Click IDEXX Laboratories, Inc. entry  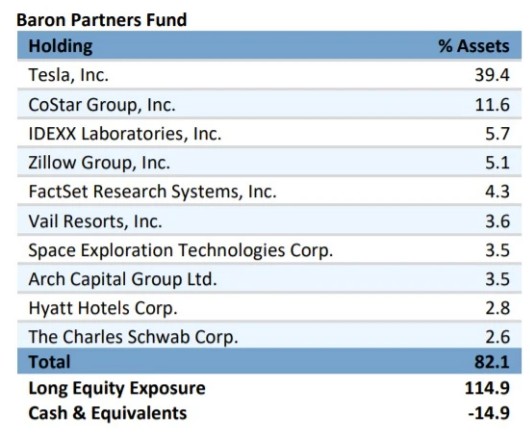(x=125, y=133)
